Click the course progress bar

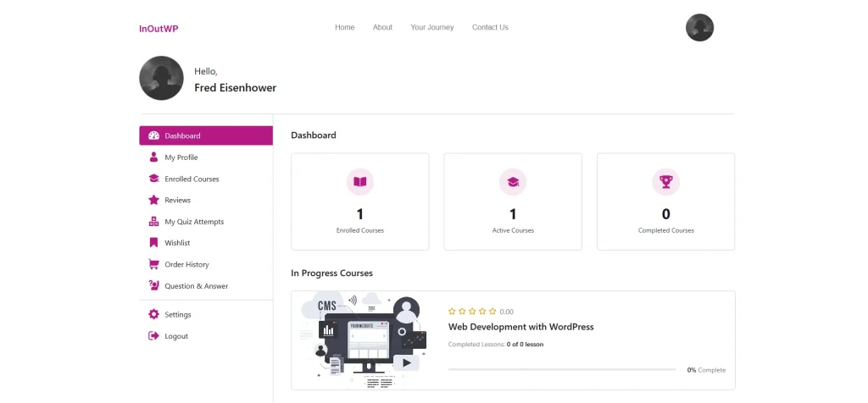(561, 370)
